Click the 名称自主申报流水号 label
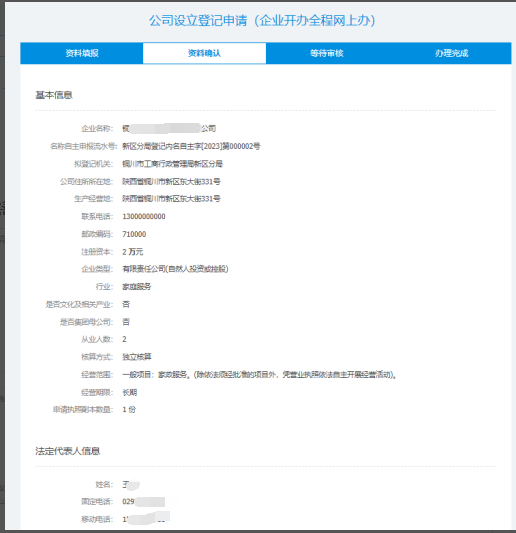 click(x=84, y=146)
